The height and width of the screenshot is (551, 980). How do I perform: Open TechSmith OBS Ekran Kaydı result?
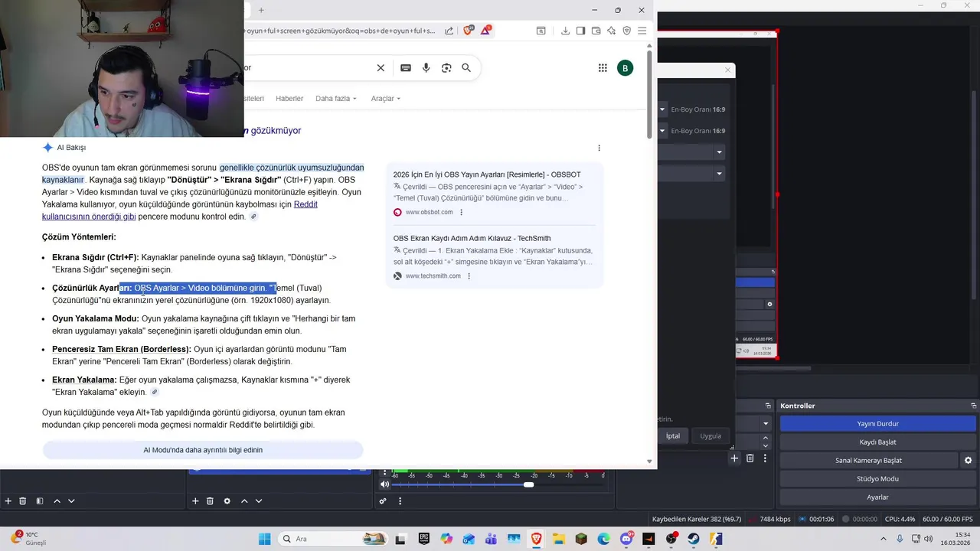pyautogui.click(x=472, y=238)
